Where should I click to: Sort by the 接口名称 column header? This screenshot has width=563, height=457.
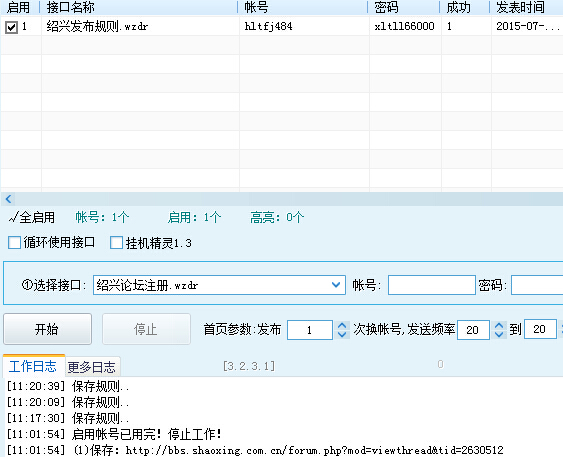tap(139, 7)
